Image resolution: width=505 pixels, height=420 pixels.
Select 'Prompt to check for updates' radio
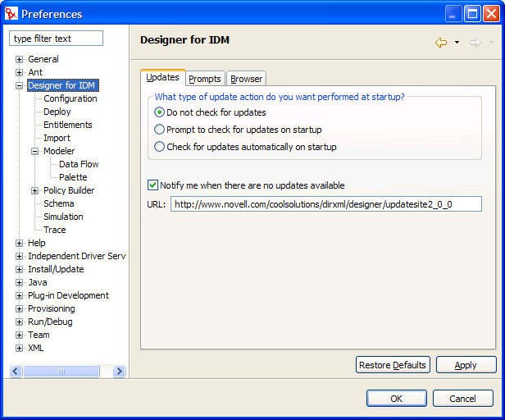coord(160,130)
